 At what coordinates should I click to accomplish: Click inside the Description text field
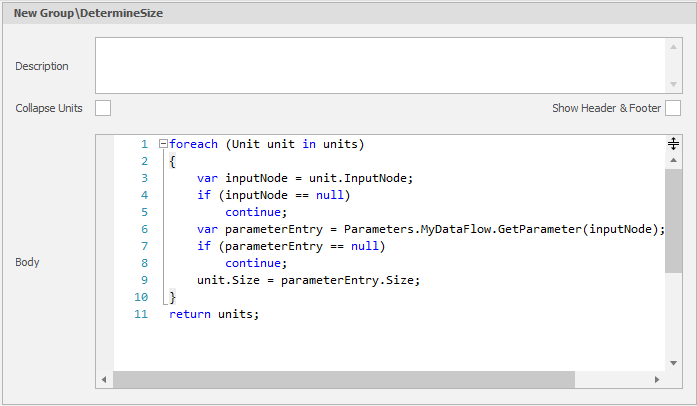coord(380,66)
